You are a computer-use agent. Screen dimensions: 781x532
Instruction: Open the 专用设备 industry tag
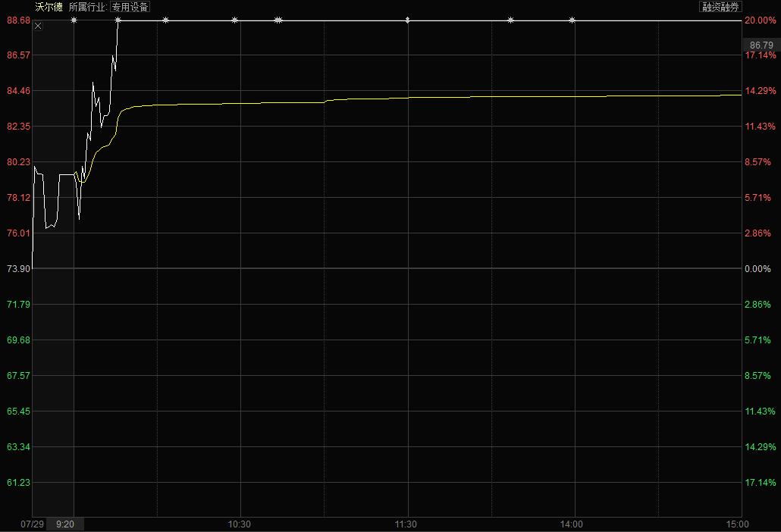tap(130, 7)
